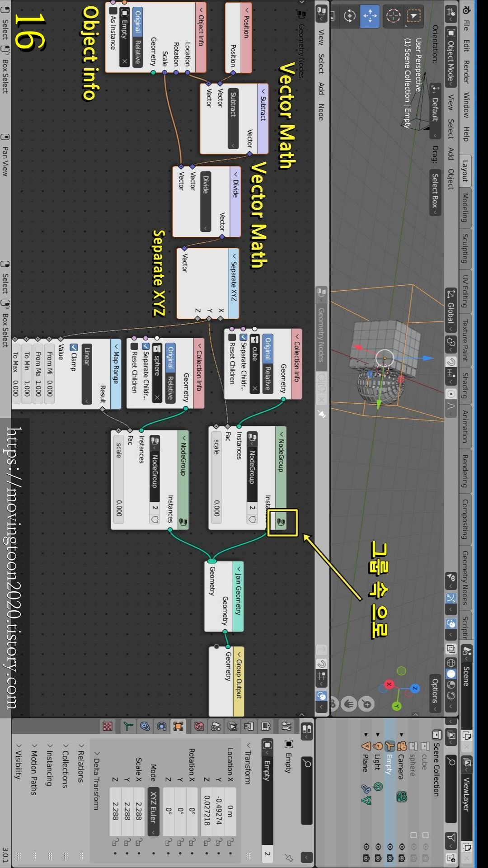This screenshot has width=488, height=868.
Task: Clear the sphere collection in Collection Info
Action: [x=157, y=397]
